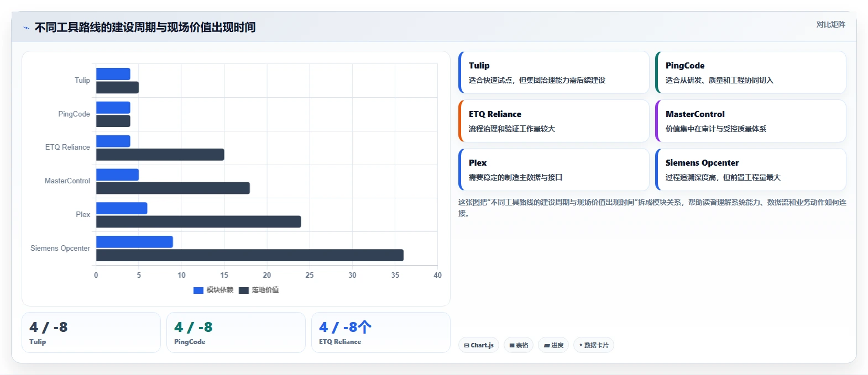This screenshot has height=375, width=868.
Task: Click the blue 模块依赖 bar for PingCode
Action: [113, 108]
